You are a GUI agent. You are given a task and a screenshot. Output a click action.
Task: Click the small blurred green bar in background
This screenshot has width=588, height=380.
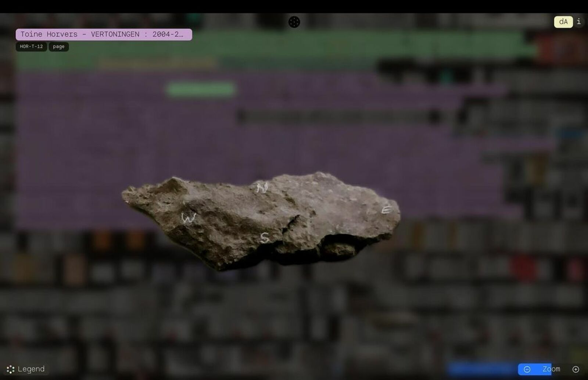pos(201,89)
